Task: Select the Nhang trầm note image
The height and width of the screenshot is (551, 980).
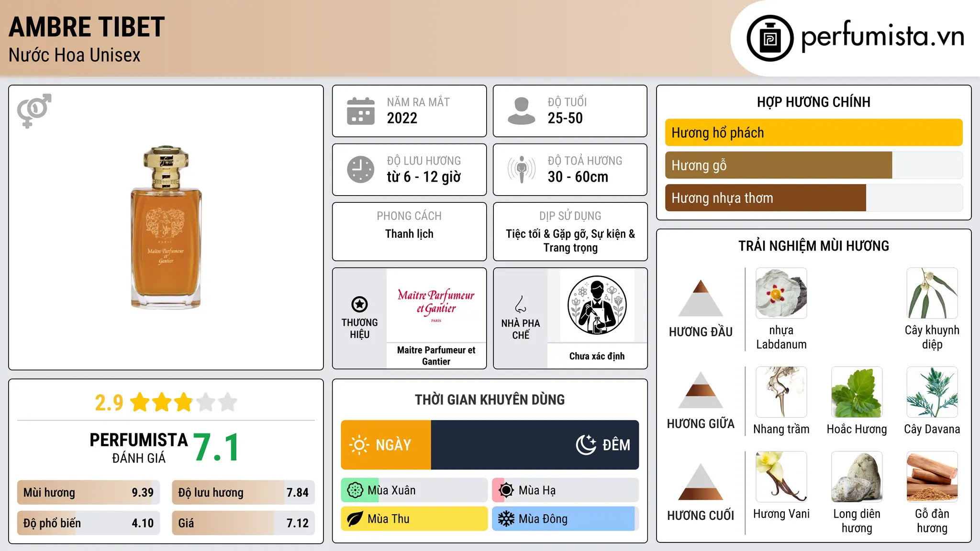Action: coord(781,392)
